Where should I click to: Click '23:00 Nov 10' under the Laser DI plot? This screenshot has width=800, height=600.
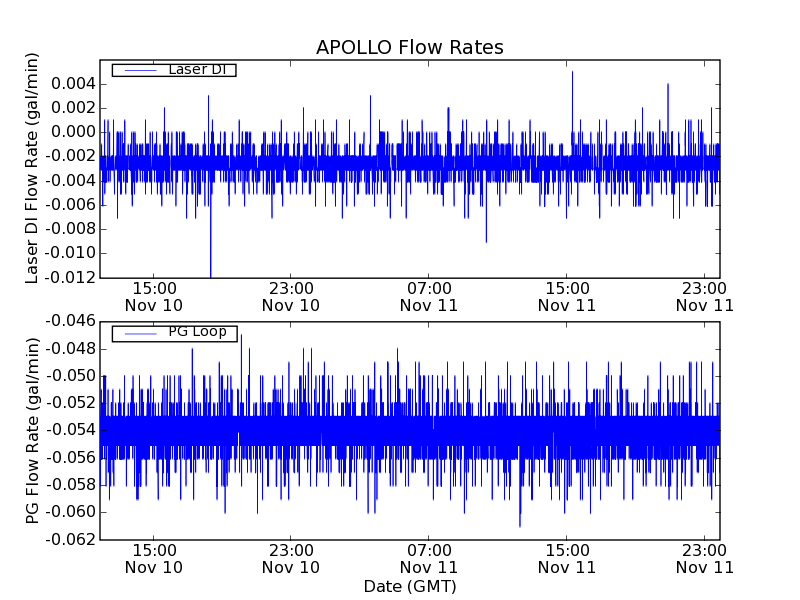(291, 297)
